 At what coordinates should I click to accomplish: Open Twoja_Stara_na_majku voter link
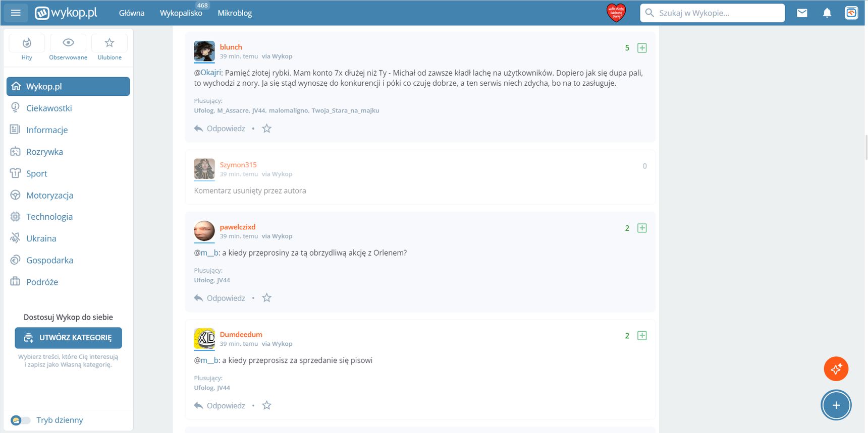pyautogui.click(x=345, y=110)
